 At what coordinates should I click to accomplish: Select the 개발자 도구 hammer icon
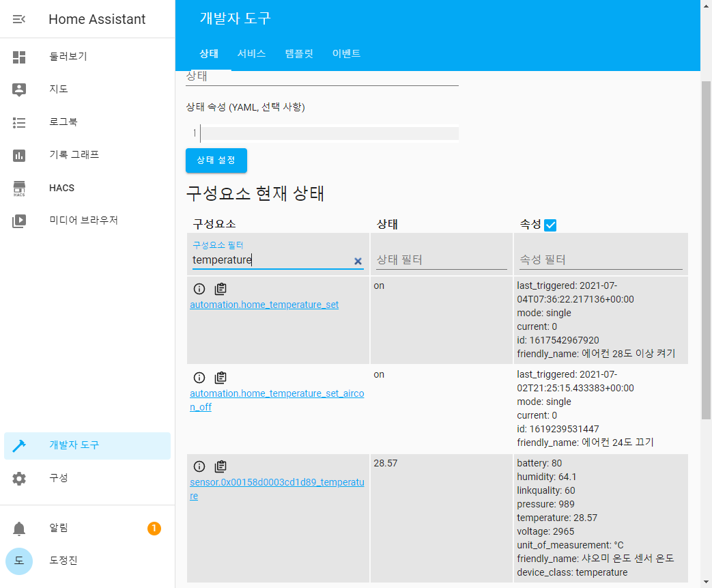tap(18, 446)
